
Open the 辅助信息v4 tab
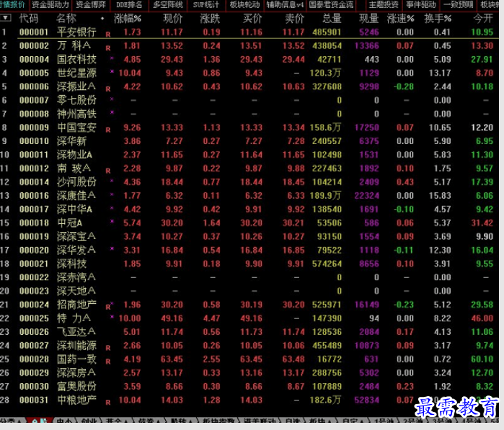pos(285,5)
